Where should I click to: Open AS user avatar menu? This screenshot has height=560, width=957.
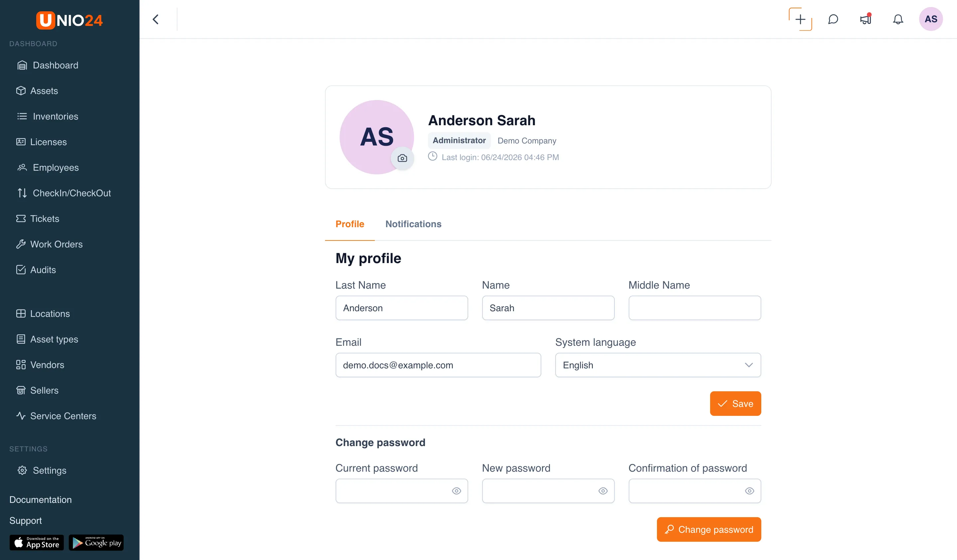tap(931, 19)
